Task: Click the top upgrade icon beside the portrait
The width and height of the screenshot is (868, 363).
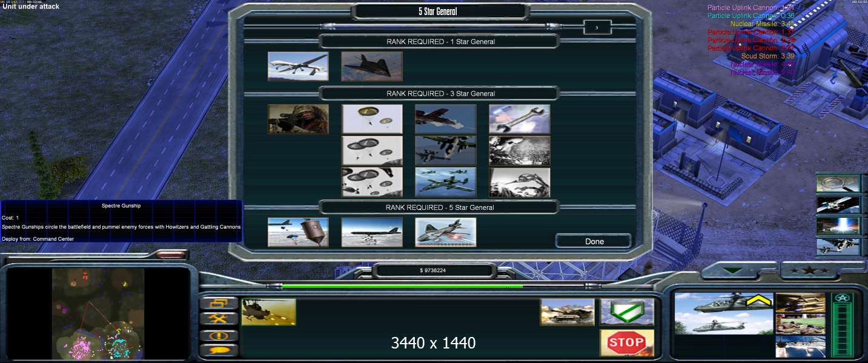Action: click(x=800, y=302)
